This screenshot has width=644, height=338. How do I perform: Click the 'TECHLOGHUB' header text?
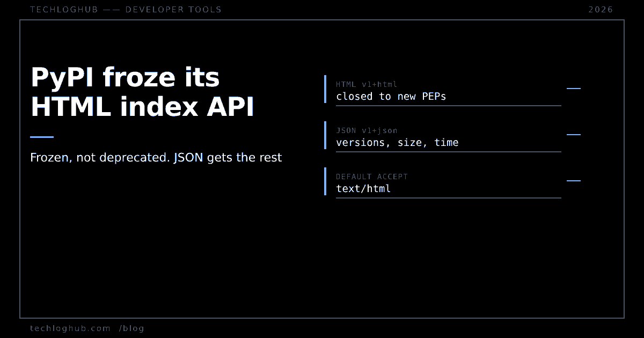pos(64,10)
